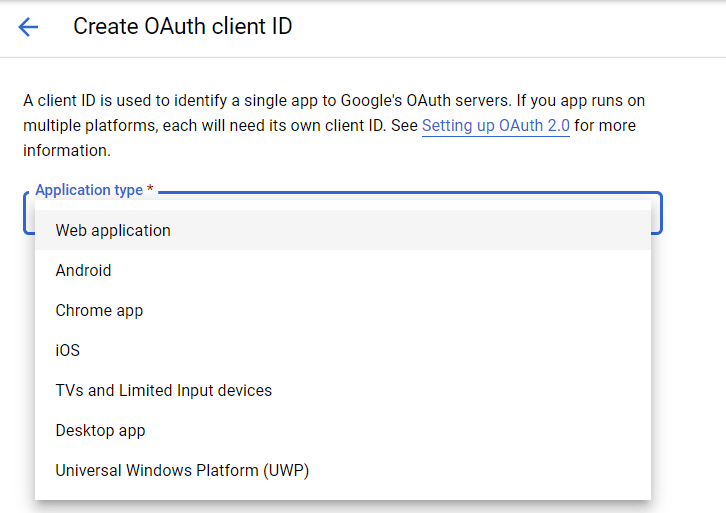Click the Application type dropdown field border
Screen dimensions: 726x513
(657, 212)
